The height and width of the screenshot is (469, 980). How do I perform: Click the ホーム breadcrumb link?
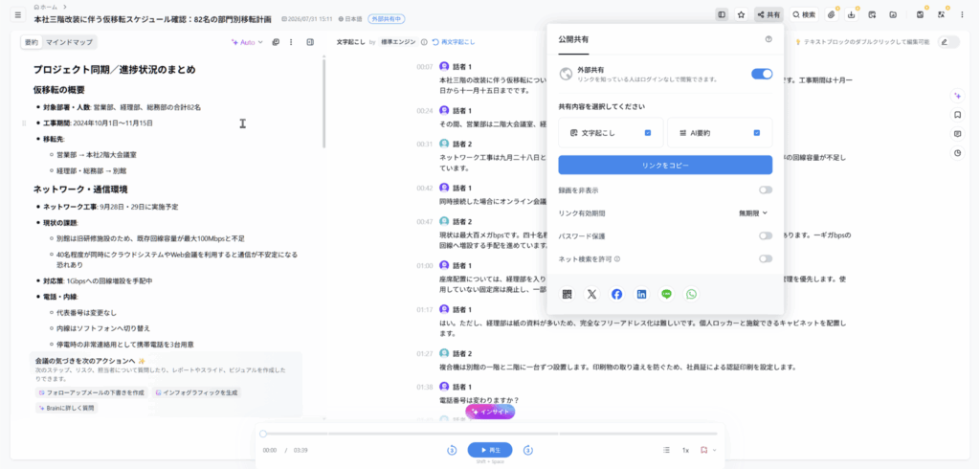45,7
